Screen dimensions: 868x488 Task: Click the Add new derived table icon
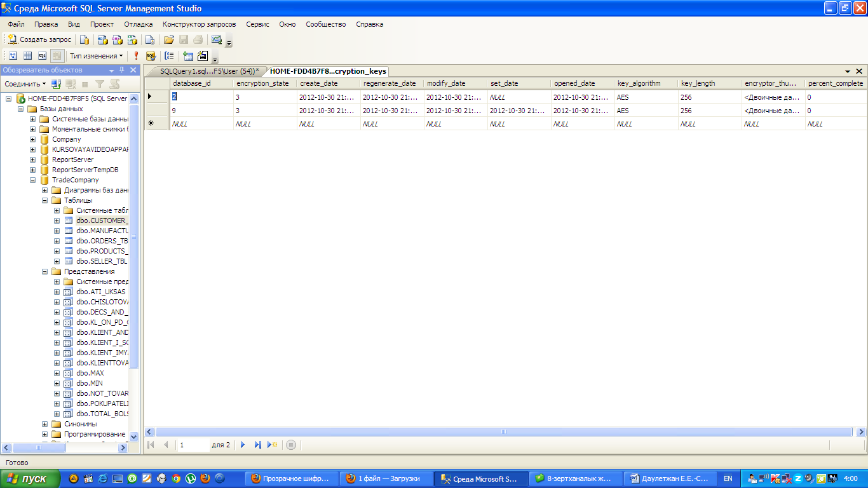(203, 56)
